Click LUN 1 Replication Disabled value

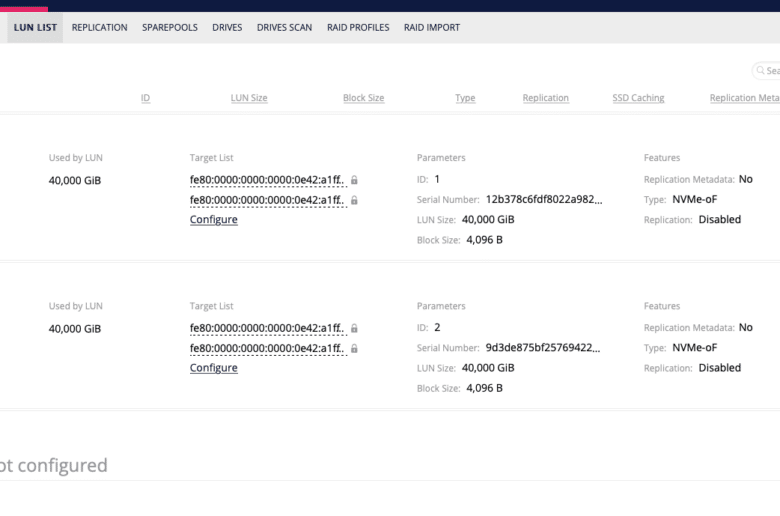[x=719, y=219]
